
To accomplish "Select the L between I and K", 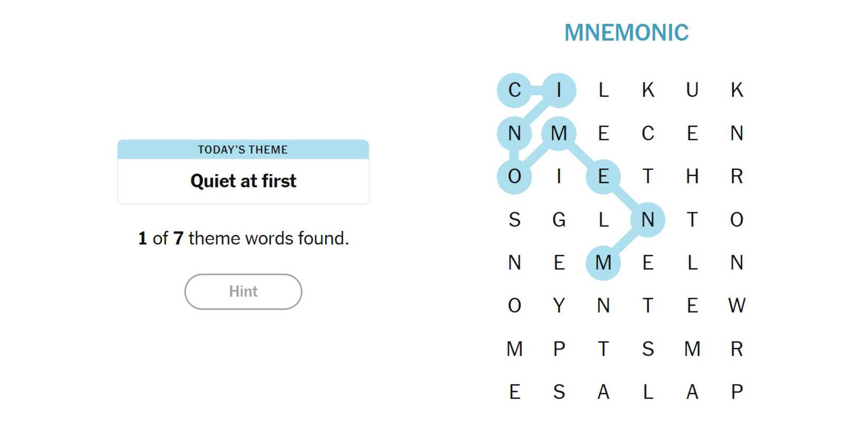I will tap(603, 90).
